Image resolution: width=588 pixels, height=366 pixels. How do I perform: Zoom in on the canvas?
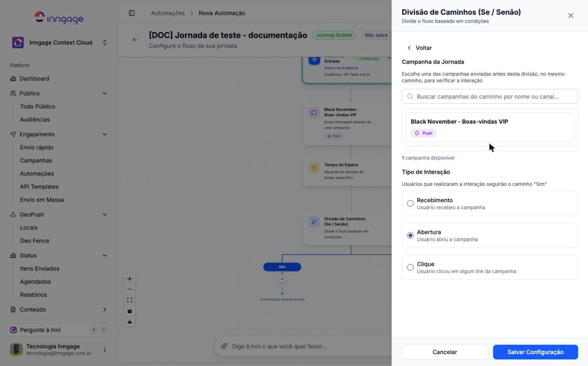(x=130, y=279)
